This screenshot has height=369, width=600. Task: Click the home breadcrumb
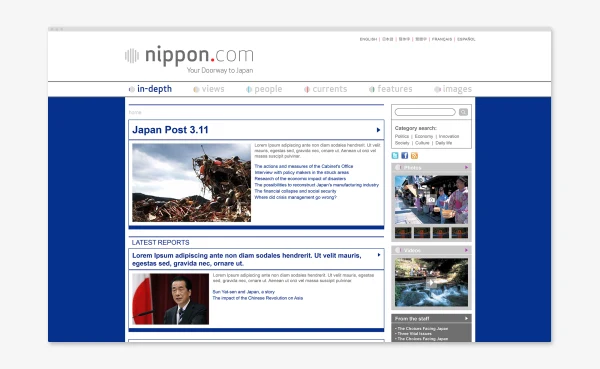click(x=135, y=112)
